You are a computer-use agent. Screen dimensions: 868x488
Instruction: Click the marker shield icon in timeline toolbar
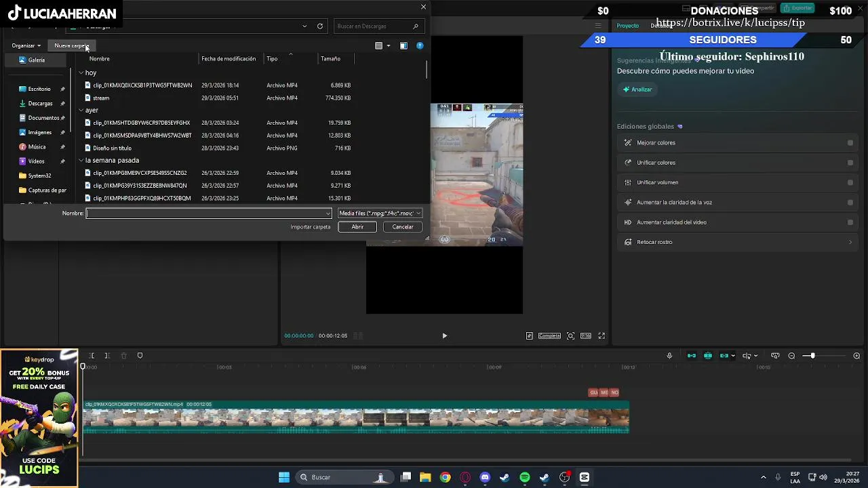tap(140, 356)
